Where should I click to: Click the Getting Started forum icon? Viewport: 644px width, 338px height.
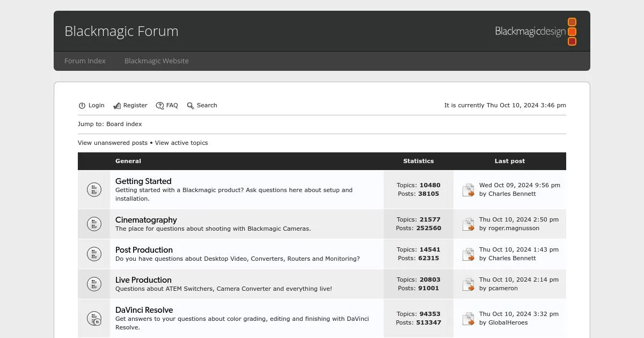point(94,189)
